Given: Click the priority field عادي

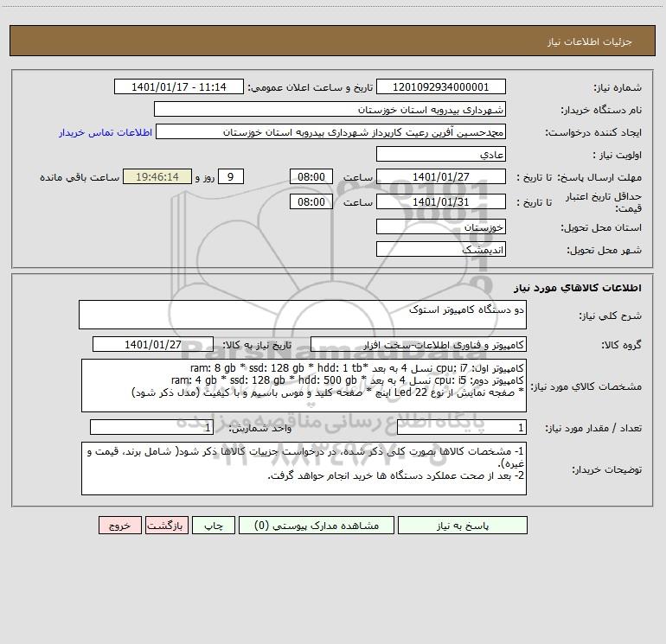Looking at the screenshot, I should coord(441,155).
